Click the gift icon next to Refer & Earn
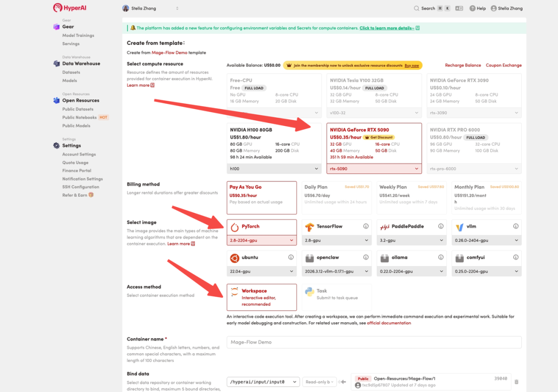 coord(91,195)
